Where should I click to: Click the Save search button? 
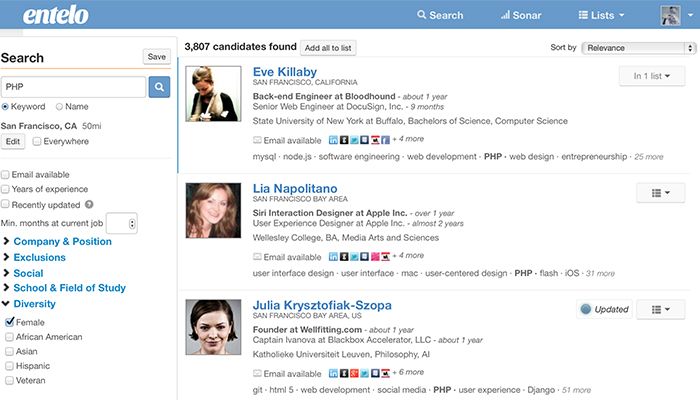tap(156, 57)
